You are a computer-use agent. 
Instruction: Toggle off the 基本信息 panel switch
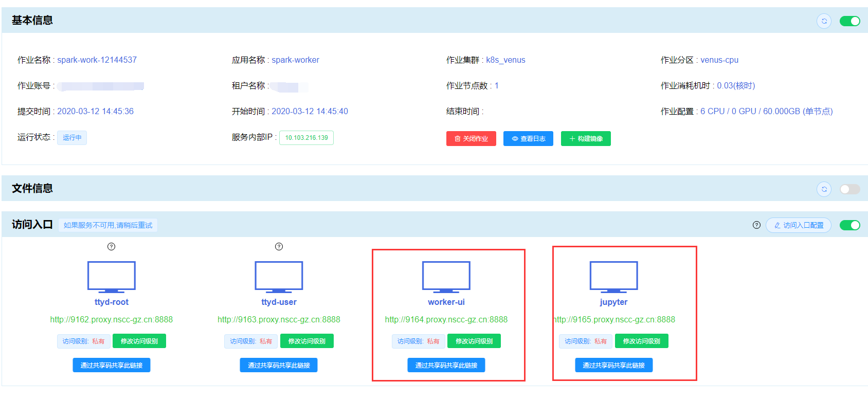click(849, 21)
